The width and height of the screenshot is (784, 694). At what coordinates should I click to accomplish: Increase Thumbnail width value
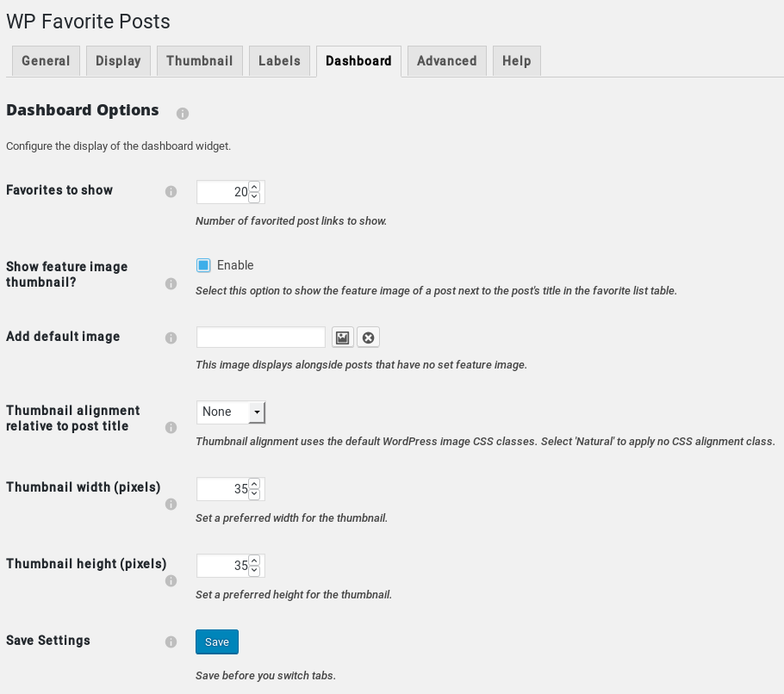pos(254,484)
